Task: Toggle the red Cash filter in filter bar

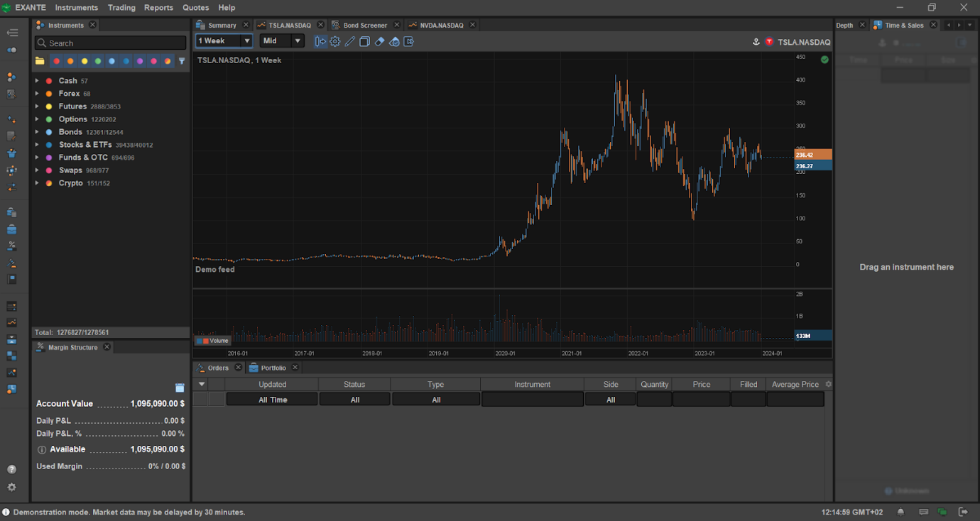Action: (57, 61)
